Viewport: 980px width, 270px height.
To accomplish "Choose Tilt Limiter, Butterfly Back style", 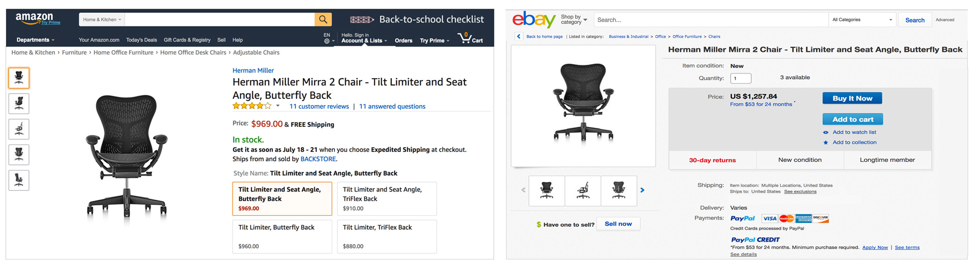I will 282,237.
